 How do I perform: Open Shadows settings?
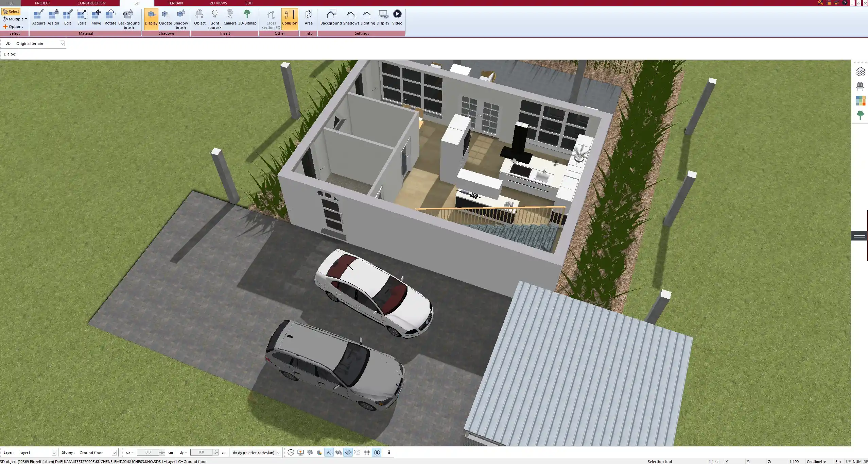pos(351,18)
